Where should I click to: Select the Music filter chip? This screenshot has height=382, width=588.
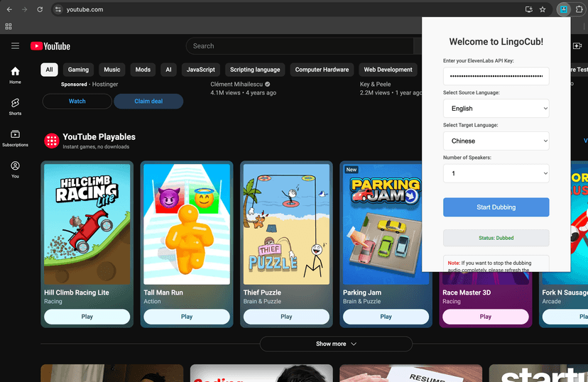[112, 70]
